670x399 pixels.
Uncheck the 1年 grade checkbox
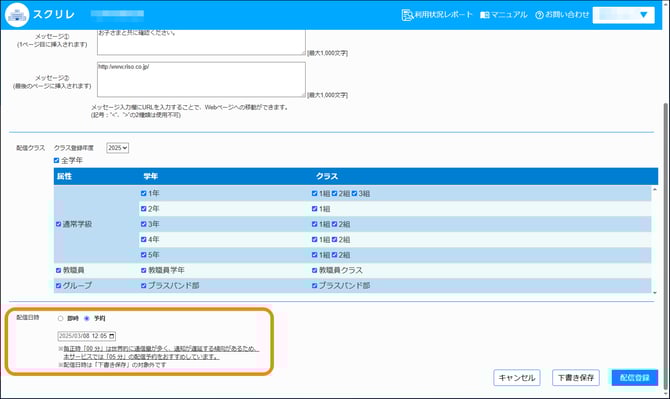click(x=144, y=193)
